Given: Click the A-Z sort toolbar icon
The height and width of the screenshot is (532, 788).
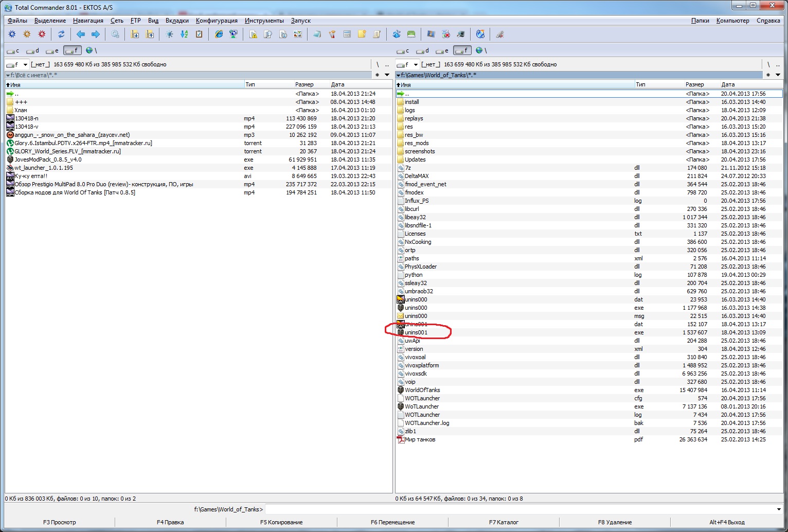Looking at the screenshot, I should [184, 34].
